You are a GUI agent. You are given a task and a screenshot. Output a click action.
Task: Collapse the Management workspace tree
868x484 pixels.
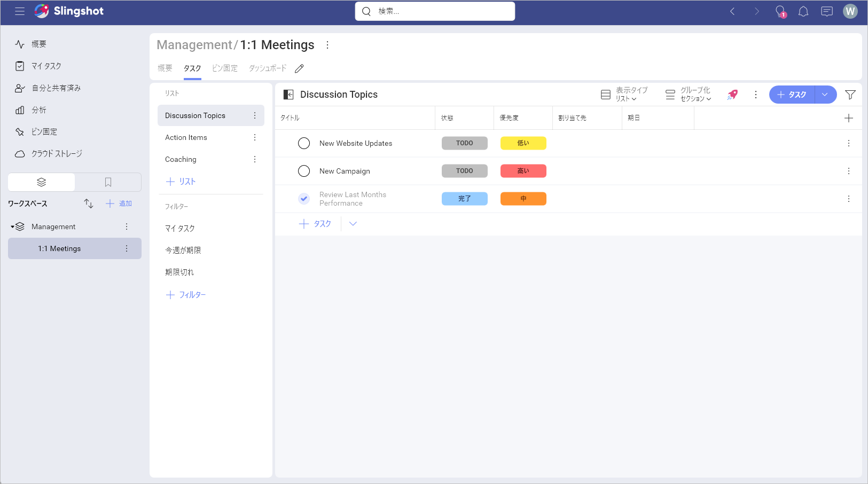click(12, 227)
